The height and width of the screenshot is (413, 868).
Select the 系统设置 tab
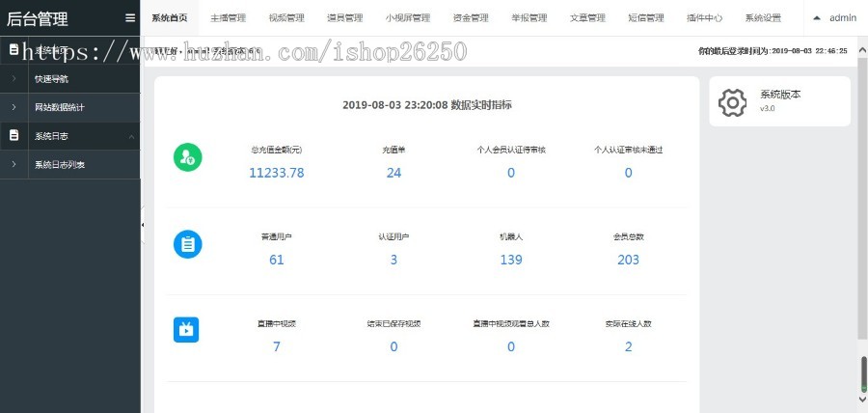click(x=763, y=17)
